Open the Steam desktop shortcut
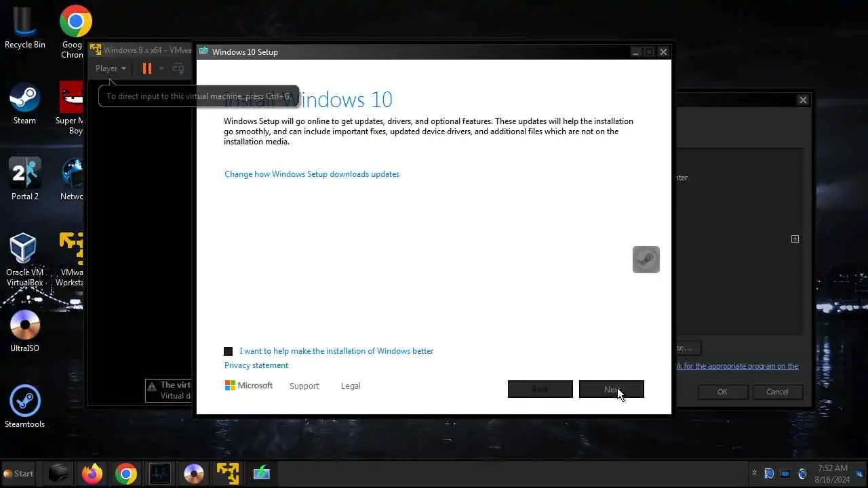This screenshot has height=488, width=868. coord(24,104)
